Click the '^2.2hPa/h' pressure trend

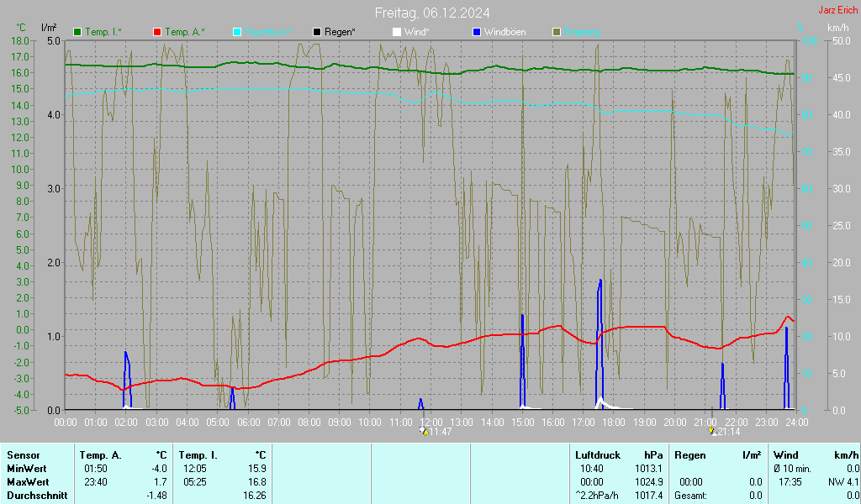(x=597, y=496)
